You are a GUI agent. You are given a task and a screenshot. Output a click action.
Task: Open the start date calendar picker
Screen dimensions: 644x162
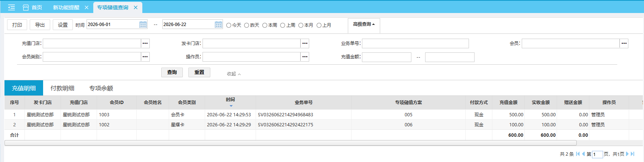pyautogui.click(x=143, y=25)
